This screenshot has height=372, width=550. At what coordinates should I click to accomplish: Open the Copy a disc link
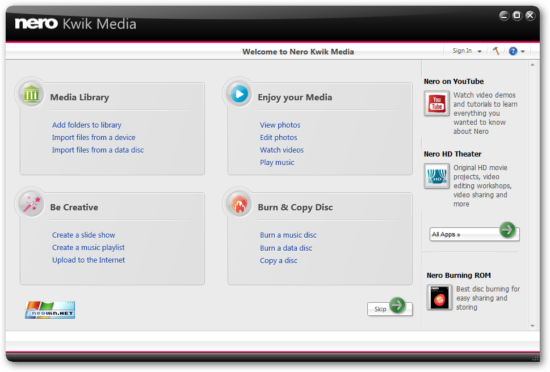(279, 261)
